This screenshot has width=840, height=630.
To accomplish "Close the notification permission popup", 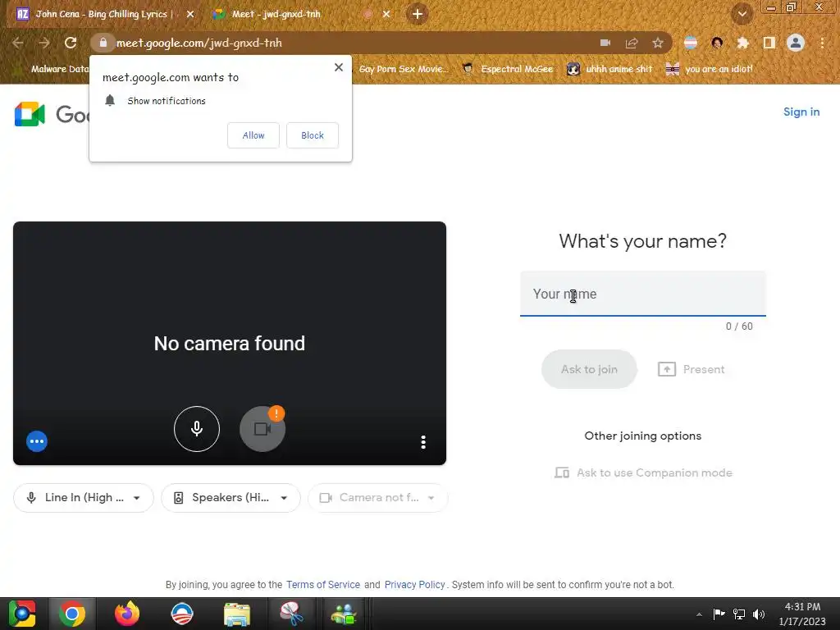I will [x=339, y=67].
